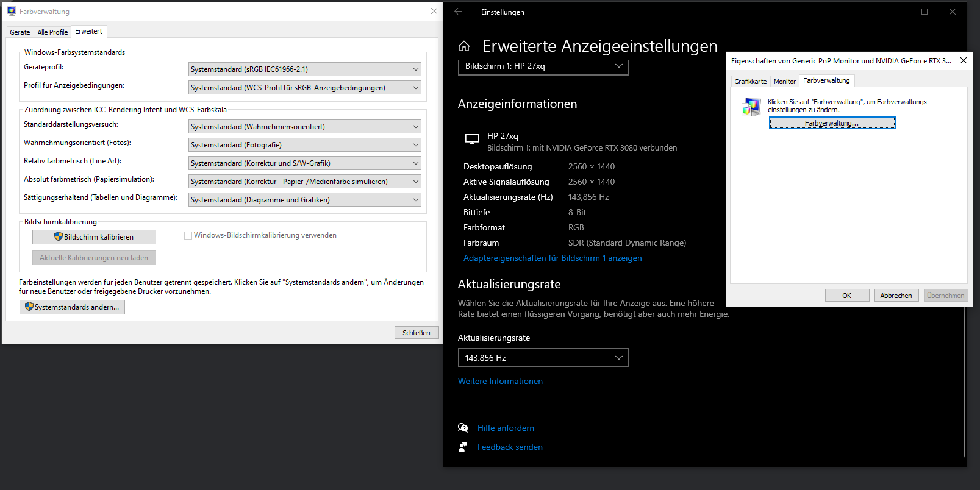This screenshot has width=980, height=490.
Task: Click the Farbverwaltung... button in Eigenschaften
Action: [832, 123]
